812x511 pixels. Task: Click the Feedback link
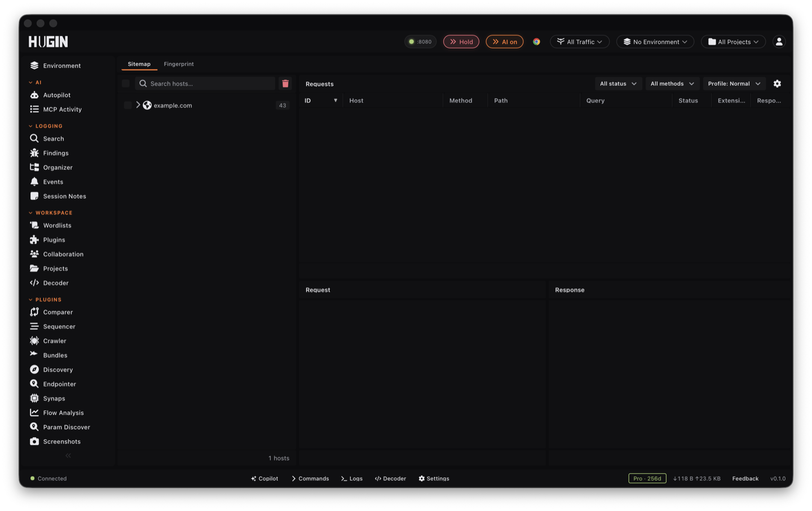click(x=745, y=478)
